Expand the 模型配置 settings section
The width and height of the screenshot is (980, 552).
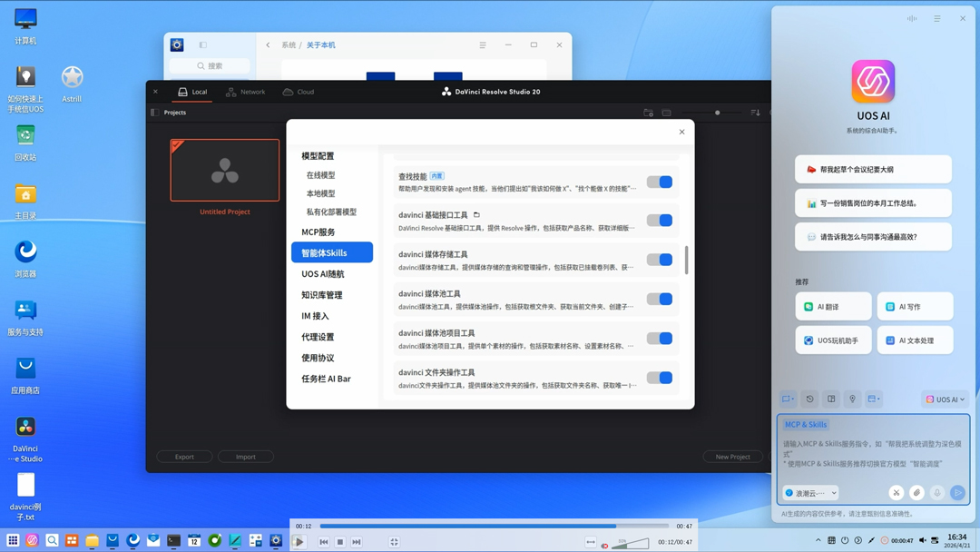318,156
